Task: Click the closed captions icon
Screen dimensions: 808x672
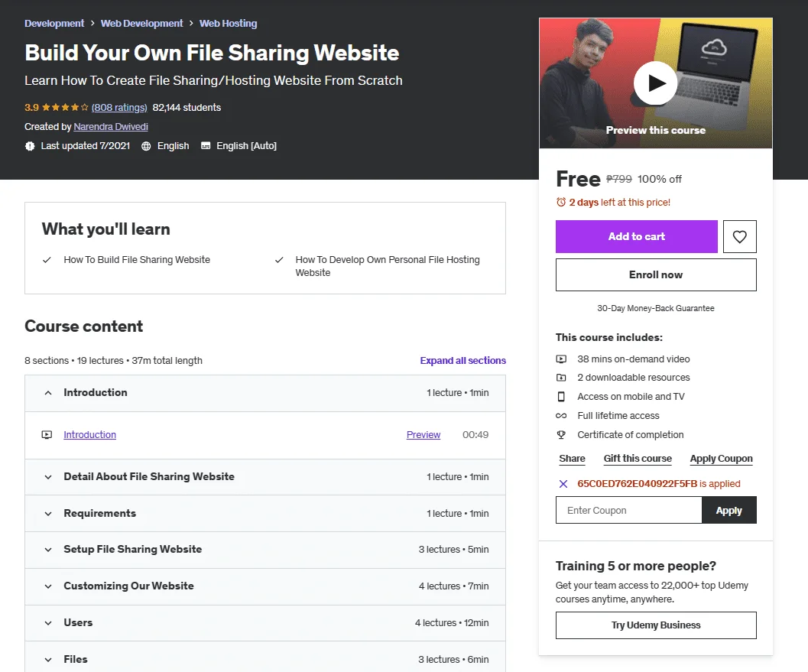Action: click(206, 146)
